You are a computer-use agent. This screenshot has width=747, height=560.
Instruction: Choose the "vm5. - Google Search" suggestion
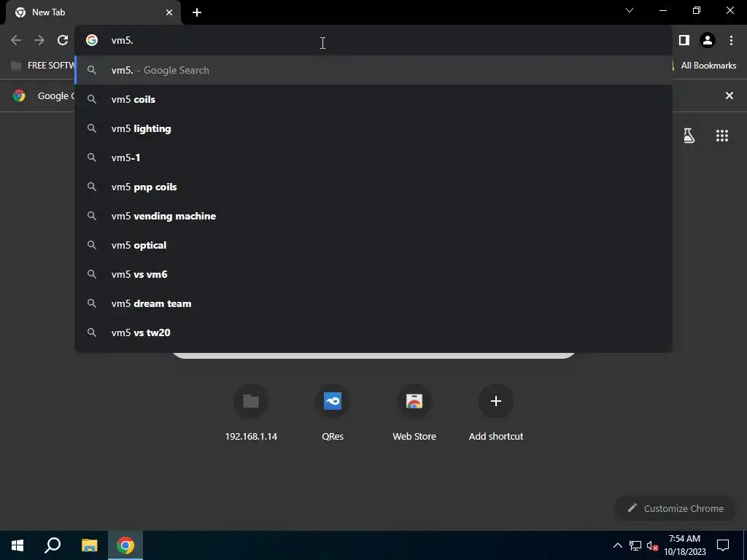pos(373,71)
